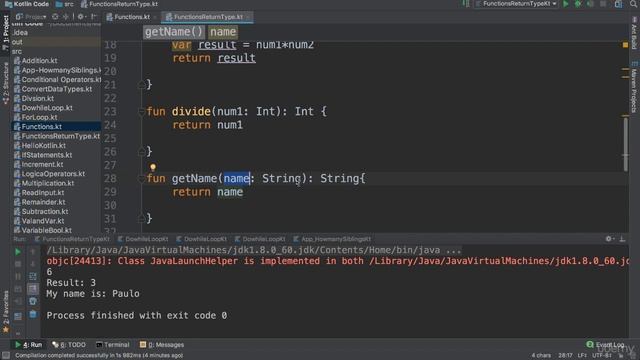Click the grey Stop icon in top toolbar
This screenshot has height=360, width=640.
[x=603, y=4]
